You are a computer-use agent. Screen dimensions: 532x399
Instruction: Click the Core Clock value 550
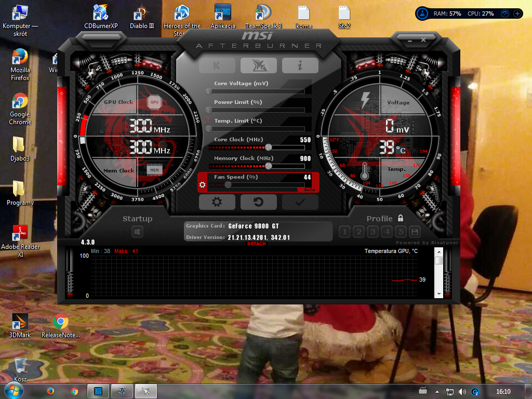tap(305, 140)
